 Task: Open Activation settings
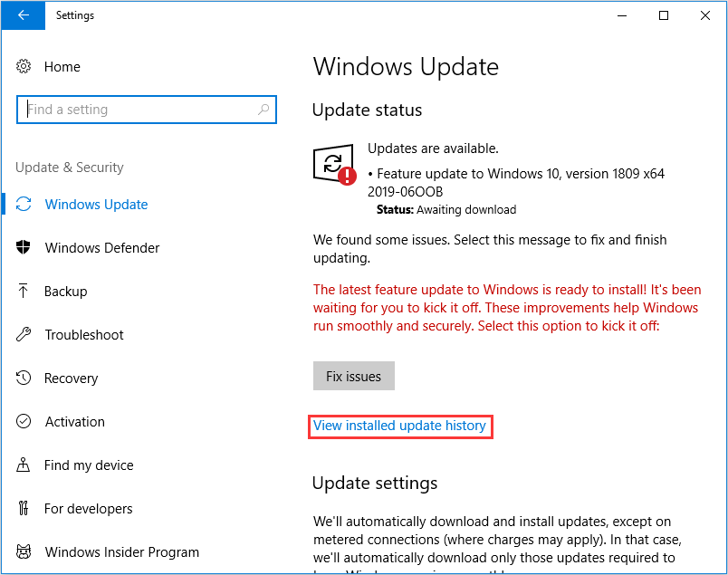pyautogui.click(x=75, y=422)
